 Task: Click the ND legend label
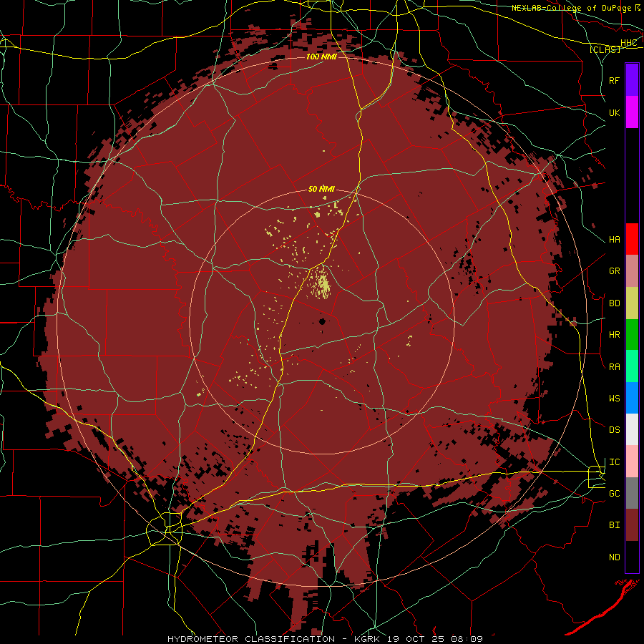(x=614, y=557)
